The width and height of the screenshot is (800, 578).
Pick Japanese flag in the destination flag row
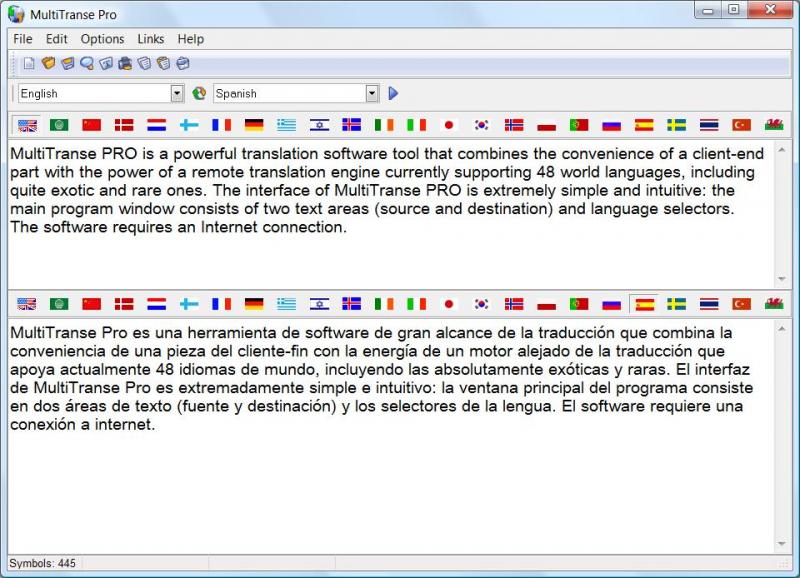(x=449, y=304)
